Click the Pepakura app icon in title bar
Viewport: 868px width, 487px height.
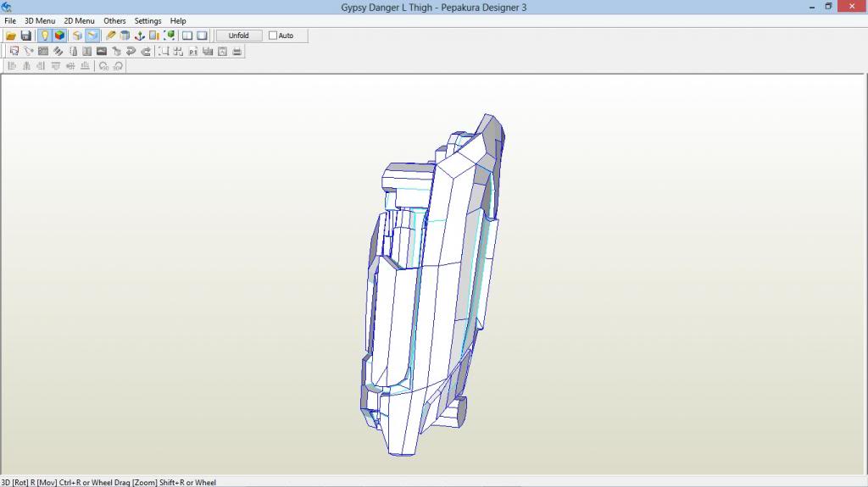7,7
